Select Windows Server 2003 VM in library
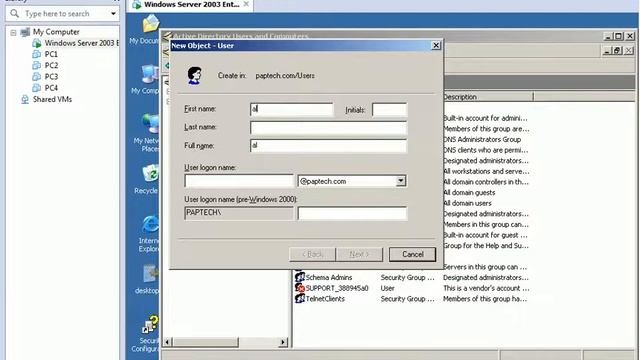Viewport: 640px width, 360px height. click(81, 43)
